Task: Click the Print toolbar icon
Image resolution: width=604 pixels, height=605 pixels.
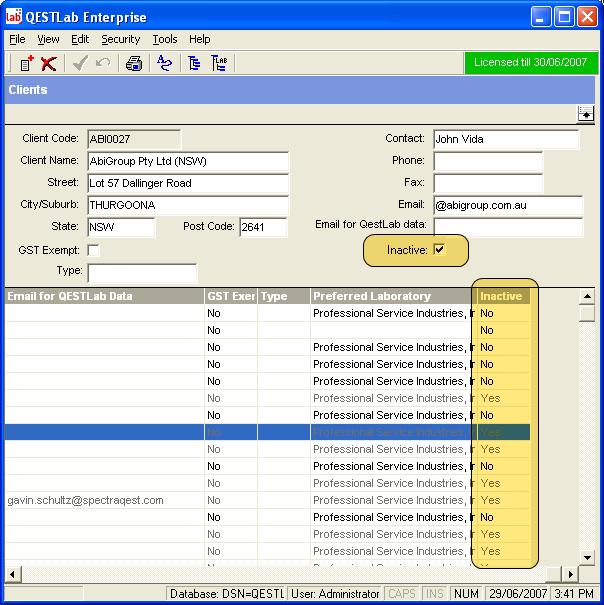Action: coord(134,64)
